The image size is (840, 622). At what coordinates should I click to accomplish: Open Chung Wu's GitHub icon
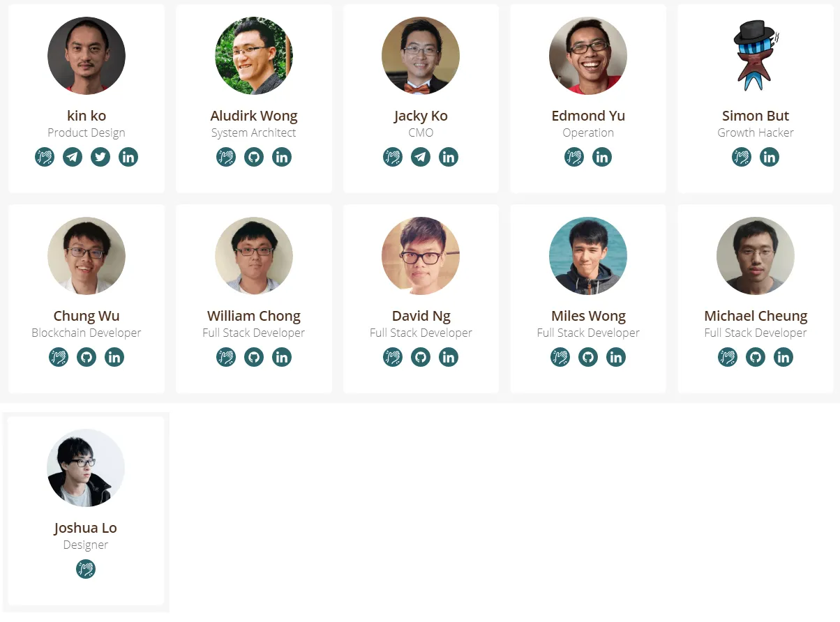(x=87, y=357)
